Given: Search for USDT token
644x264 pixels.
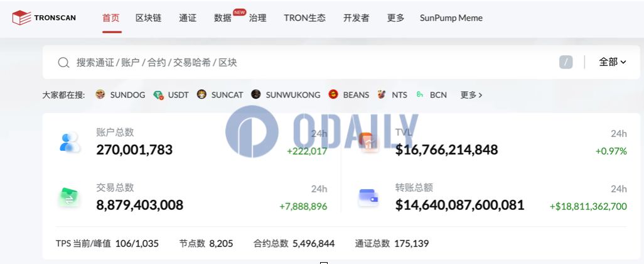Looking at the screenshot, I should pos(178,95).
